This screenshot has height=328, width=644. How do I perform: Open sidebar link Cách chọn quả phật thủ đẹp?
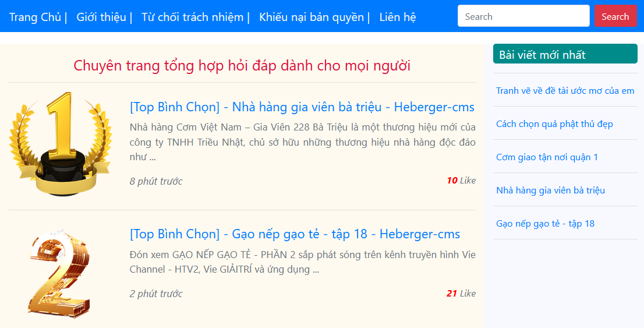[x=554, y=124]
